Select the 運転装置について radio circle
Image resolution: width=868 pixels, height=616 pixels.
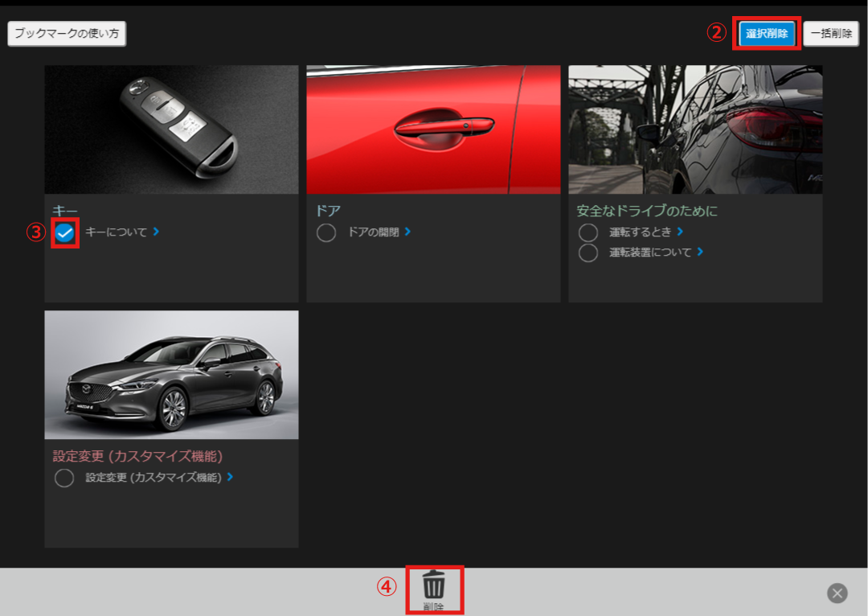pos(588,253)
